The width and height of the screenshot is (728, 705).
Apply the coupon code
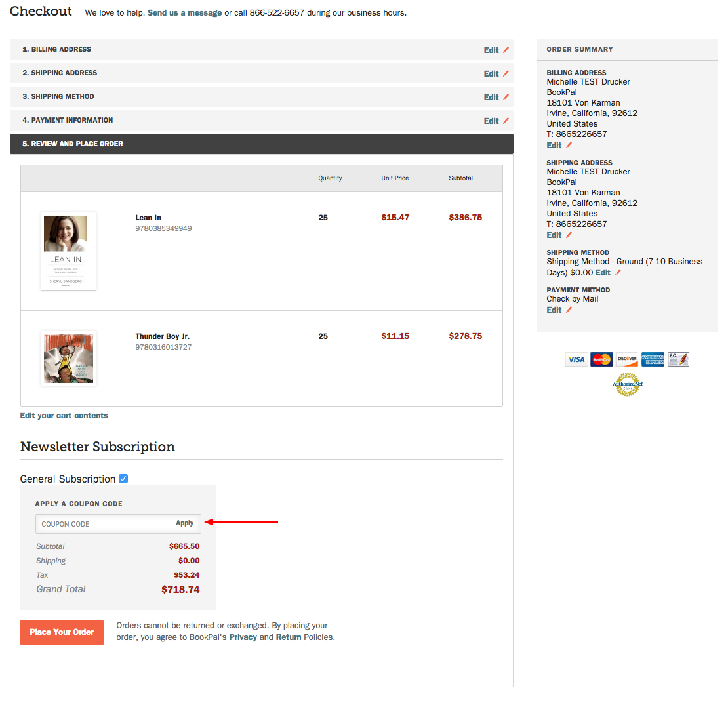184,523
